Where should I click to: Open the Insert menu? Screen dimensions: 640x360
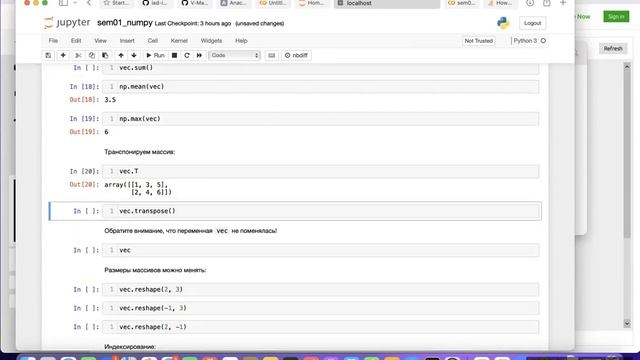[x=127, y=41]
